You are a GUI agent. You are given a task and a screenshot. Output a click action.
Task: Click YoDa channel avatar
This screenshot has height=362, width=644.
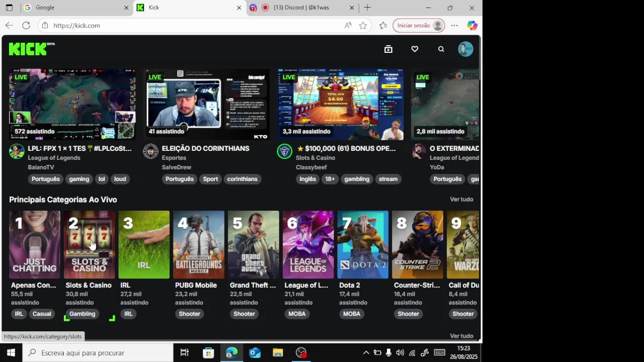(419, 151)
